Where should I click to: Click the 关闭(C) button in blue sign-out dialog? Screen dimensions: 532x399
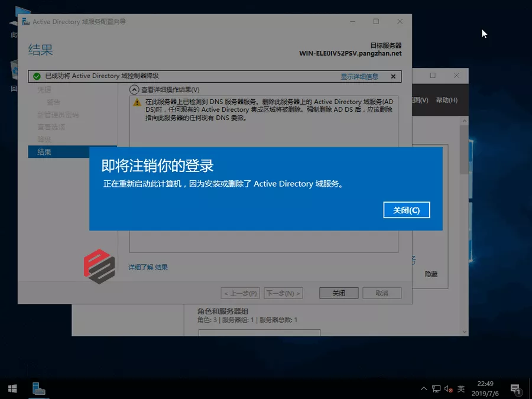click(x=406, y=210)
